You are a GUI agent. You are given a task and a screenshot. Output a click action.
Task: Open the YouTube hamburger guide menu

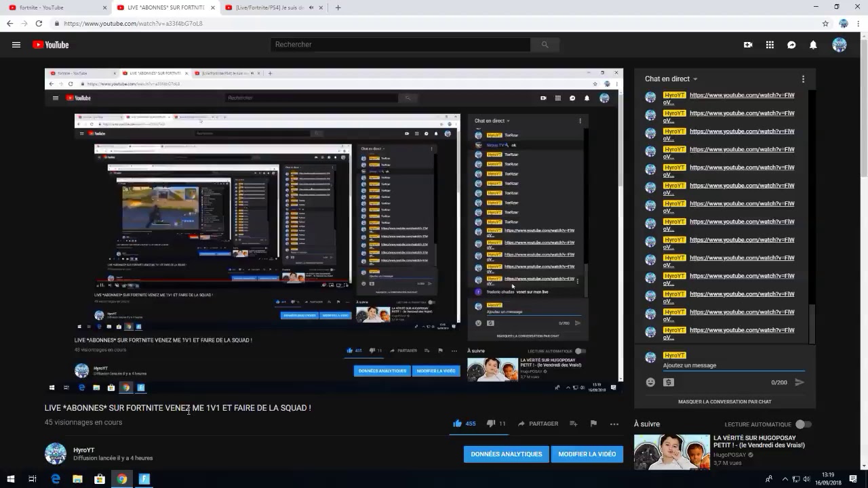coord(16,45)
